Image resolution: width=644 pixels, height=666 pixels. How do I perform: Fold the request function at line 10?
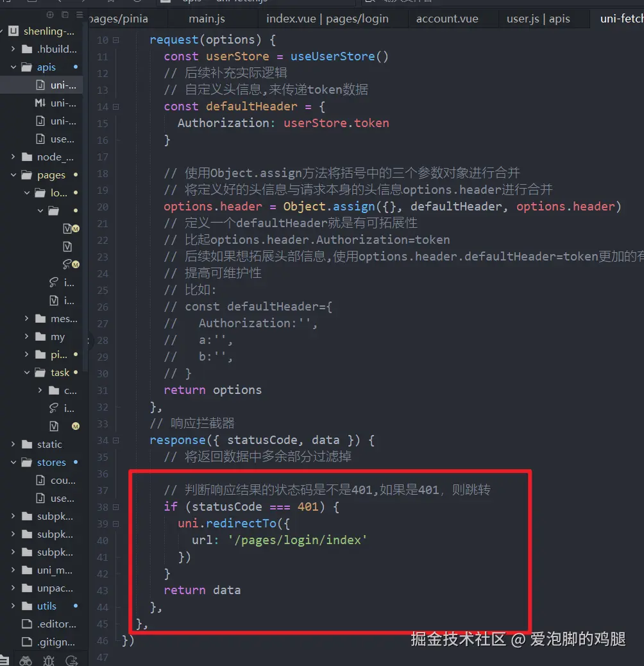pos(116,40)
